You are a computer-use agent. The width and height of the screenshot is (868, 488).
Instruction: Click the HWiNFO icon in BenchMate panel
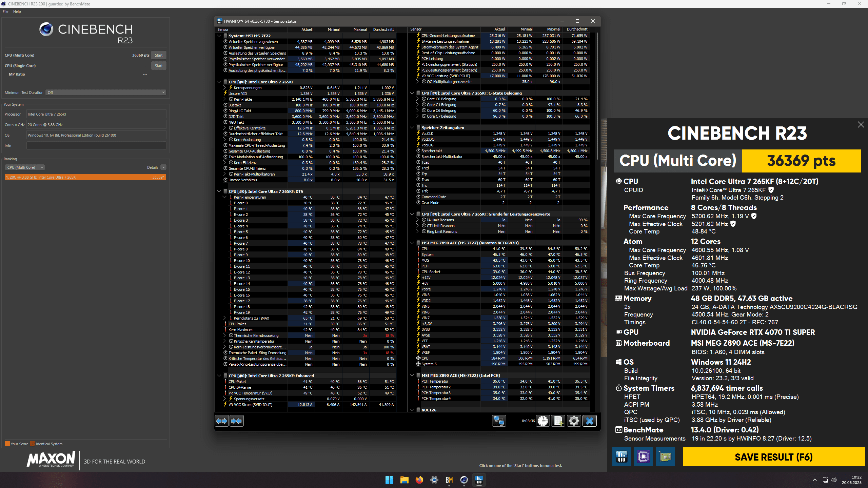coord(622,457)
